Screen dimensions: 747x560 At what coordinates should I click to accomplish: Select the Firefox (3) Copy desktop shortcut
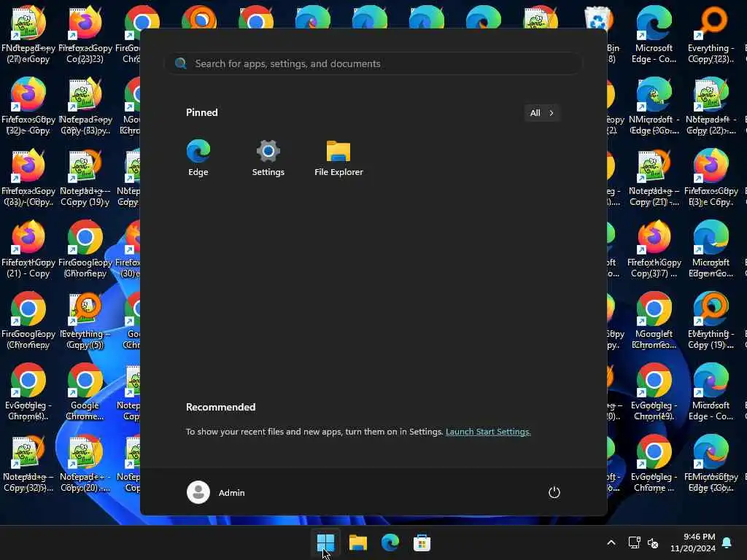coord(711,177)
